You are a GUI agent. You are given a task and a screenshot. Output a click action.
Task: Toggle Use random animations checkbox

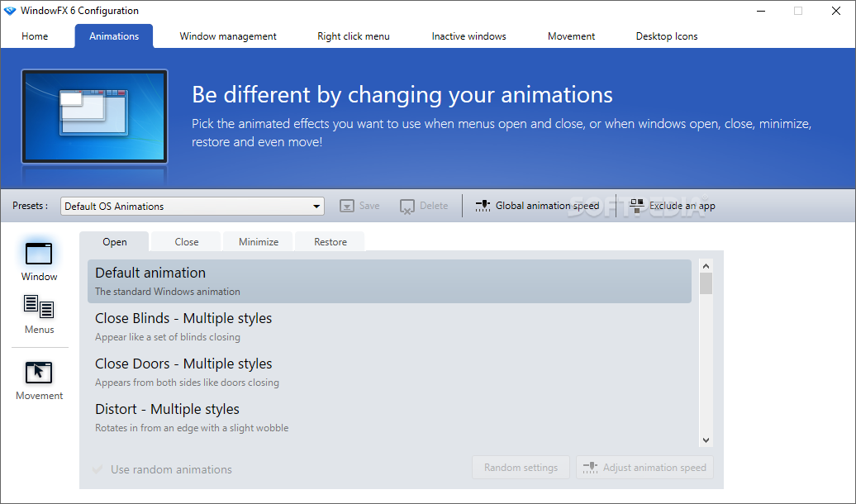[97, 469]
